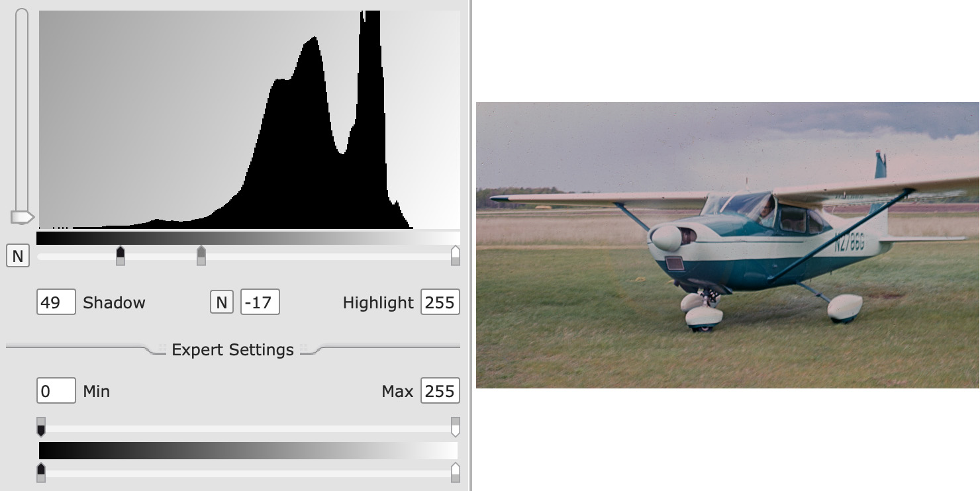
Task: Click the vertical histogram zoom slider knob
Action: tap(22, 217)
